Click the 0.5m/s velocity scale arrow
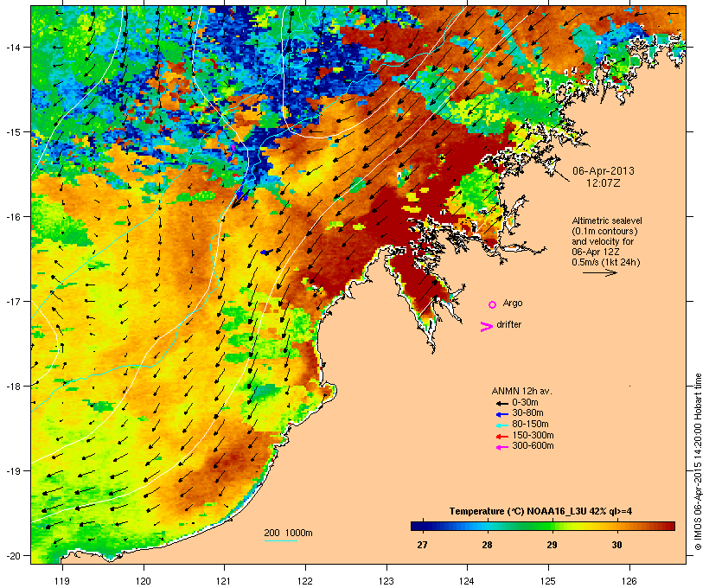709x588 pixels. pos(599,272)
